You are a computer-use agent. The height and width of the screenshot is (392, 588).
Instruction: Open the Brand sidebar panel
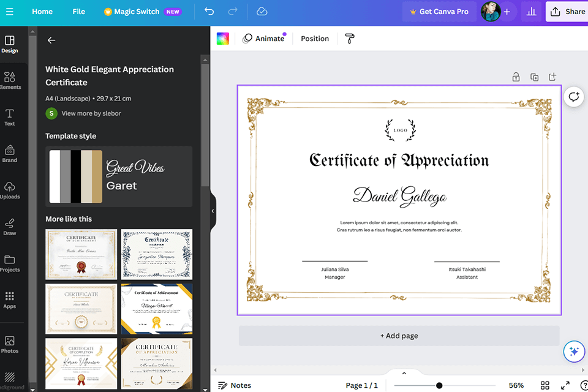tap(10, 154)
